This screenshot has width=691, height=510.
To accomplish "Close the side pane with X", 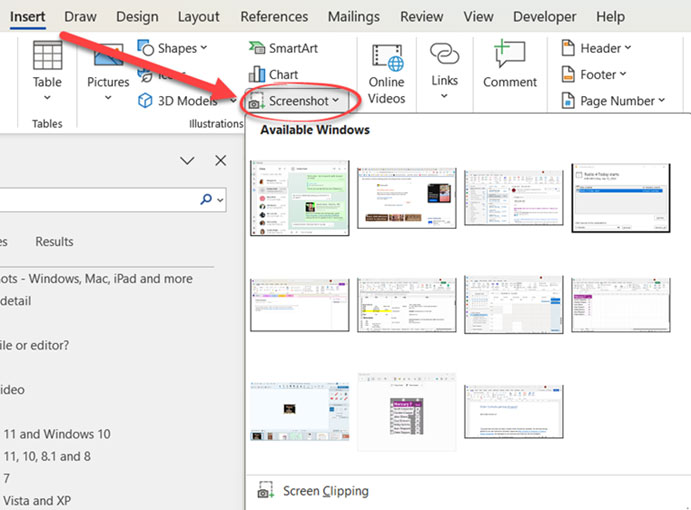I will tap(220, 160).
